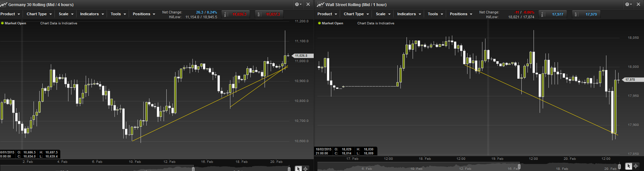644x171 pixels.
Task: Click the chart icon beside Germany 30 Rolling title
Action: coord(4,4)
